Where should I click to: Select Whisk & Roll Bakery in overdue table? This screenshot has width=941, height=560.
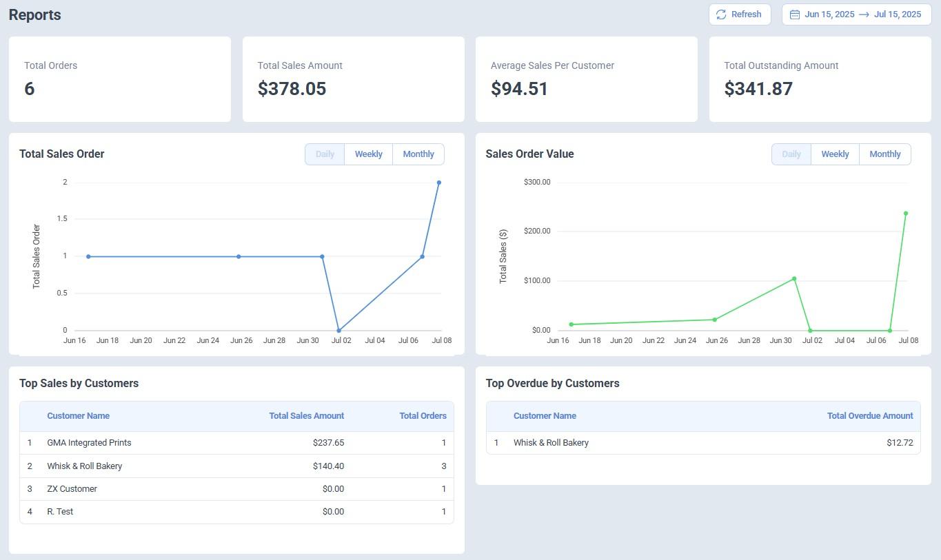tap(551, 443)
